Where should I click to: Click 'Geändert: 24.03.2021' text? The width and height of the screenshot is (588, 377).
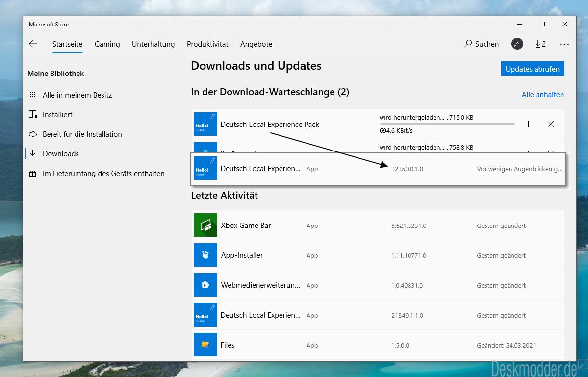coord(506,345)
